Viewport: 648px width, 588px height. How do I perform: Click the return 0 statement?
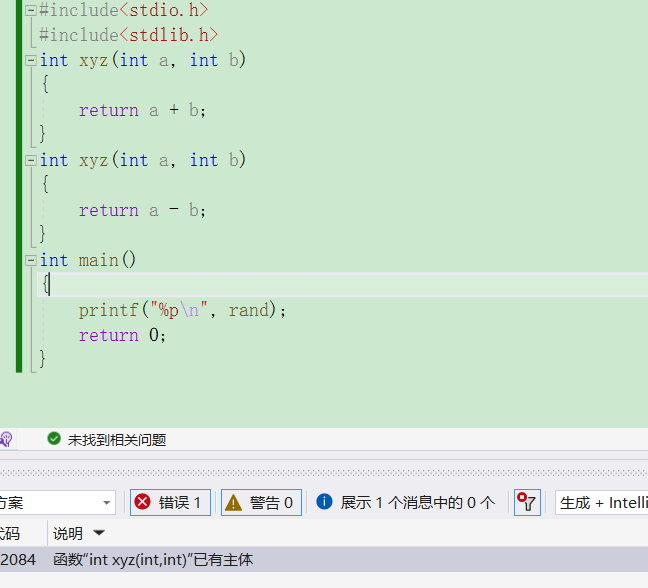click(122, 335)
